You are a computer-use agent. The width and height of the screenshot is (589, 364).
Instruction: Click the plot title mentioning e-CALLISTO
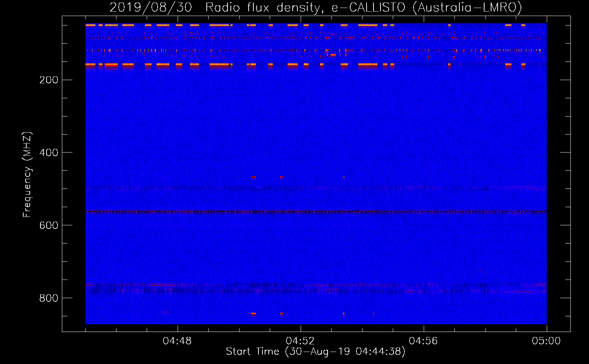[x=316, y=8]
